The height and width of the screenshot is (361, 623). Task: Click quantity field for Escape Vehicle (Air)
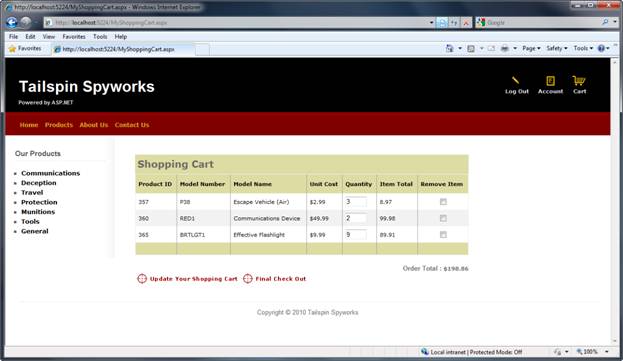pyautogui.click(x=356, y=202)
